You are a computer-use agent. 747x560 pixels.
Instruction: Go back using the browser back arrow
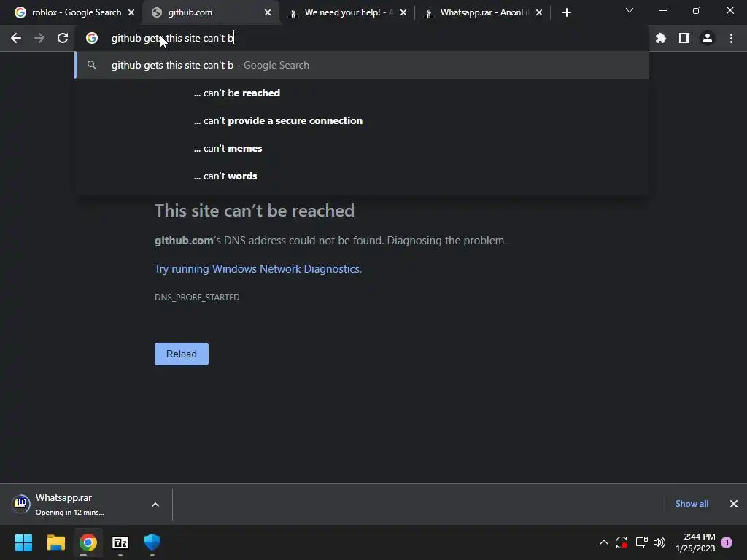click(x=16, y=38)
